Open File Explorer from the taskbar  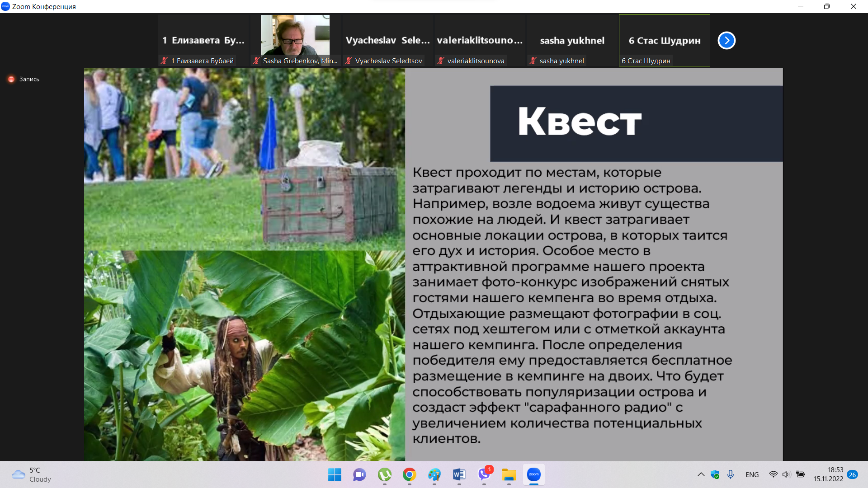(509, 474)
